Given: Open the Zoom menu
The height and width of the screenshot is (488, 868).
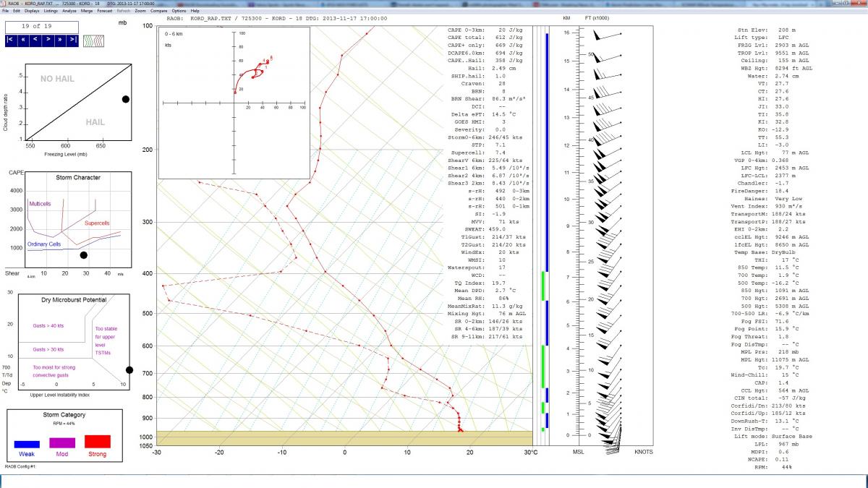Looking at the screenshot, I should [140, 11].
